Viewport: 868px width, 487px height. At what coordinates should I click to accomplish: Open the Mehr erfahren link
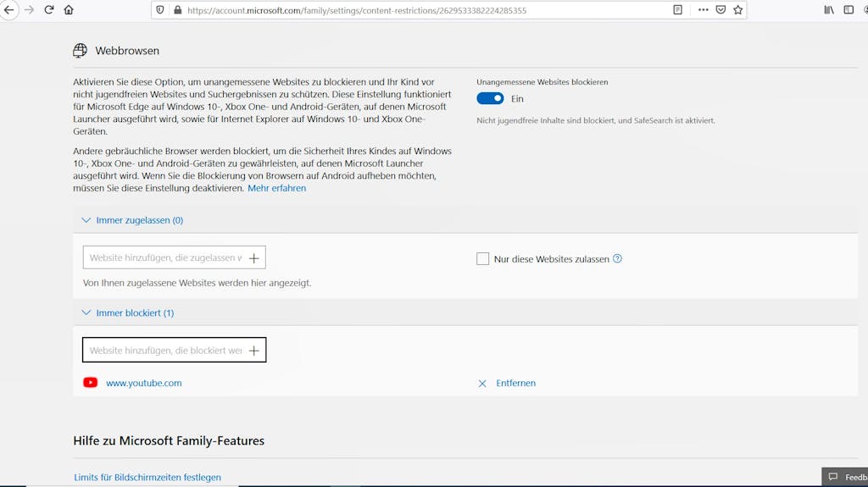click(277, 188)
